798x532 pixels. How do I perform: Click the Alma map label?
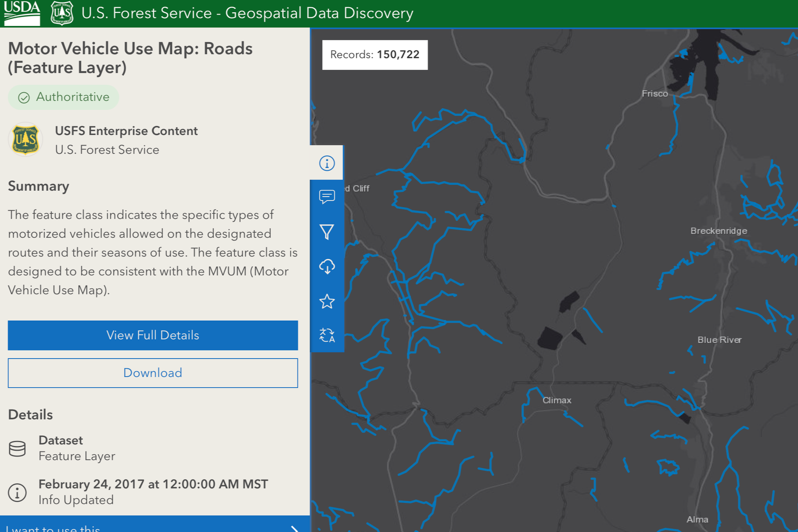pyautogui.click(x=697, y=520)
